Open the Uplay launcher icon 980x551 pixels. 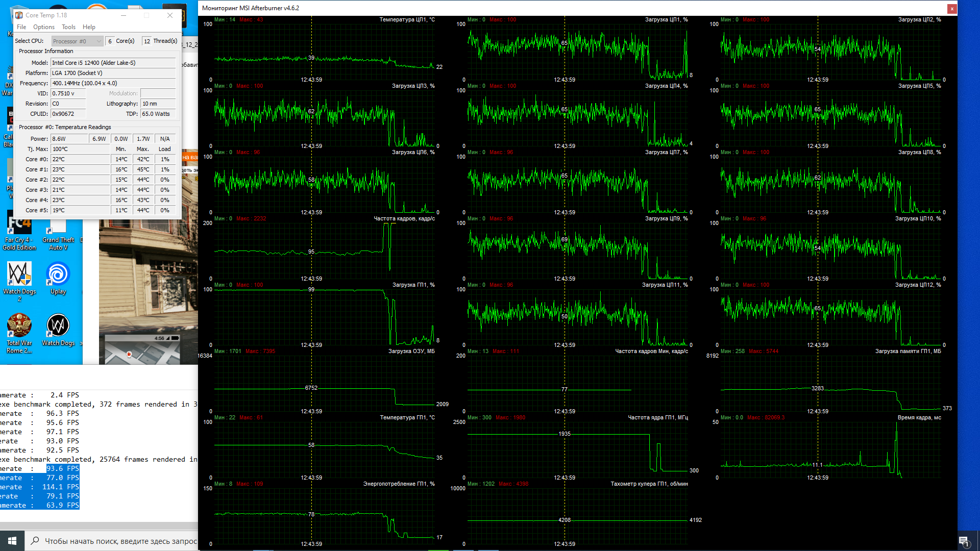58,275
